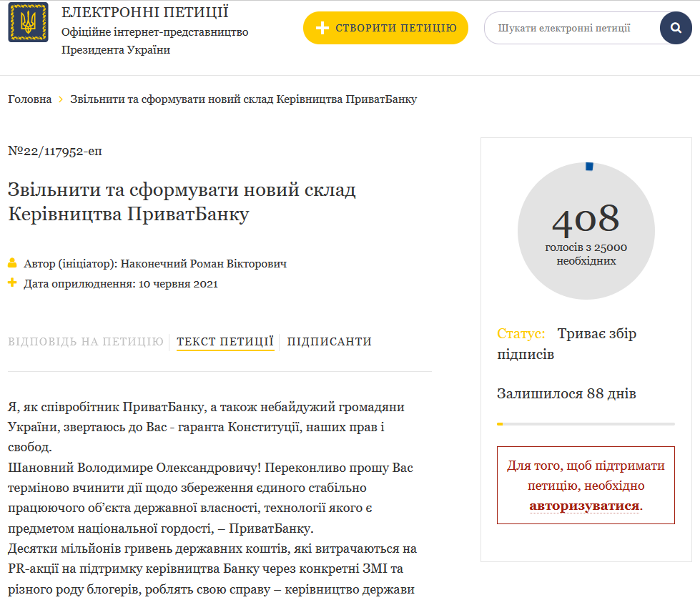Click the date 10 червня 2021
700x600 pixels.
point(178,284)
